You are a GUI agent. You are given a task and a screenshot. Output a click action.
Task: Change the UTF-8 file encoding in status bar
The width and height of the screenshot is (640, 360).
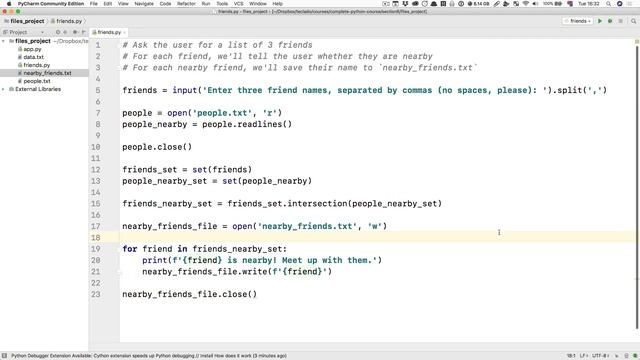coord(600,356)
